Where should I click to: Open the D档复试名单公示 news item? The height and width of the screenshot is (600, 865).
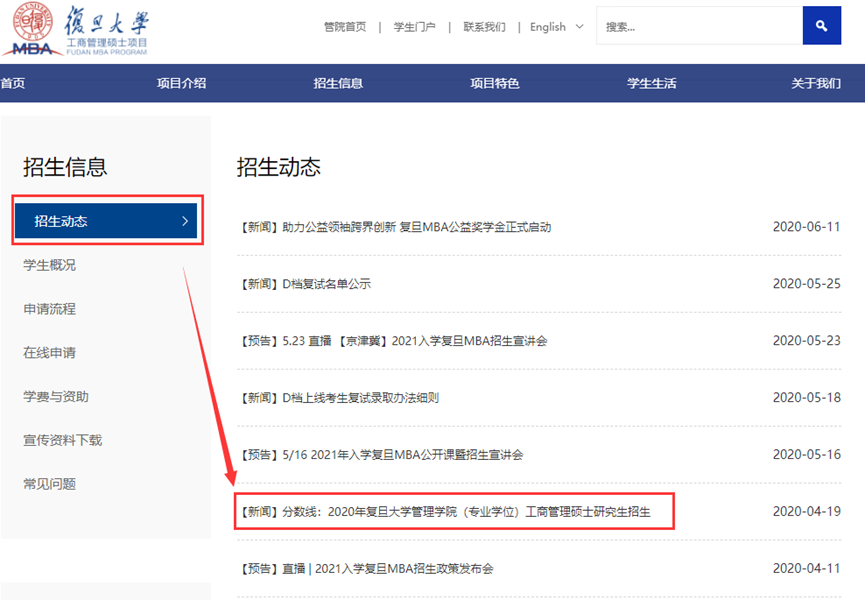[x=305, y=284]
